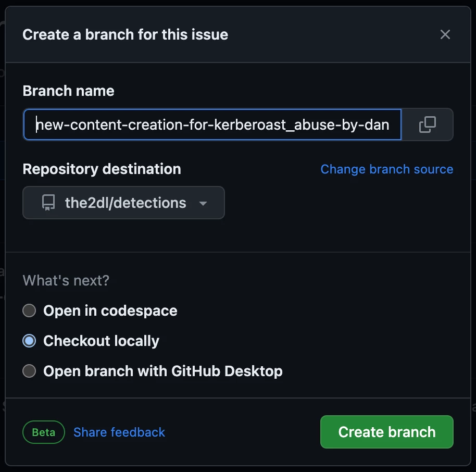Viewport: 476px width, 472px height.
Task: Click the 'Create a branch for this issue' title
Action: (125, 34)
